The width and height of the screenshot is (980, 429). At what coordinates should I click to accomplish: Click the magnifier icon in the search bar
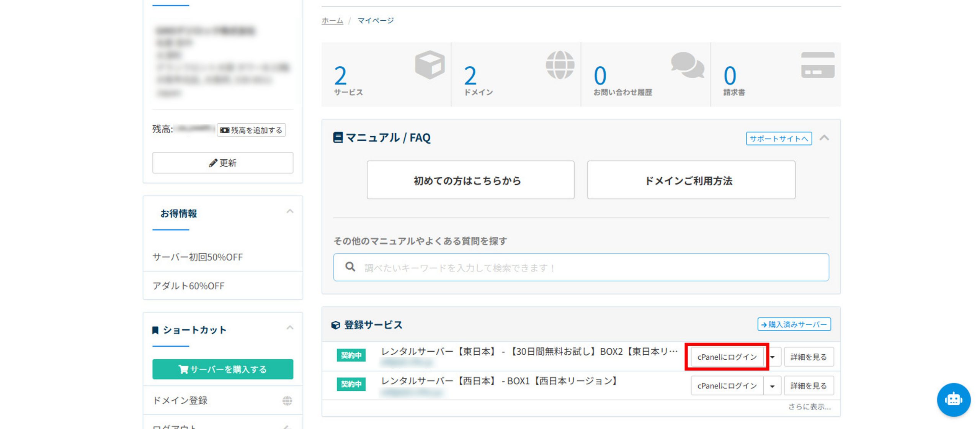tap(350, 267)
